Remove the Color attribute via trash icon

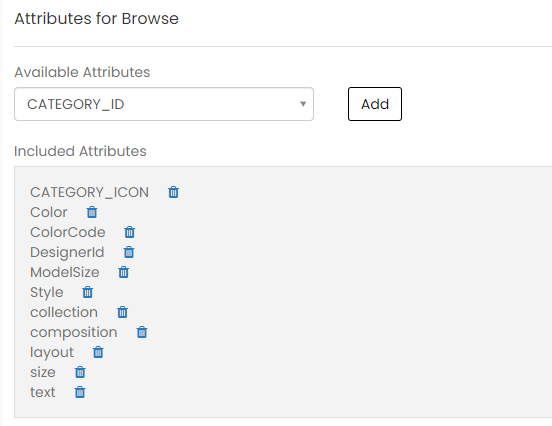pyautogui.click(x=92, y=212)
